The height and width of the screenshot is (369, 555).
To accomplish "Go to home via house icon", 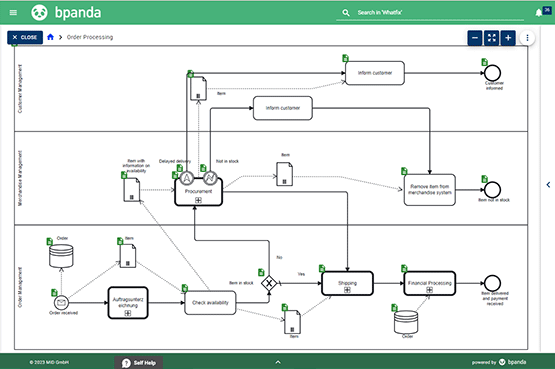I will point(50,37).
